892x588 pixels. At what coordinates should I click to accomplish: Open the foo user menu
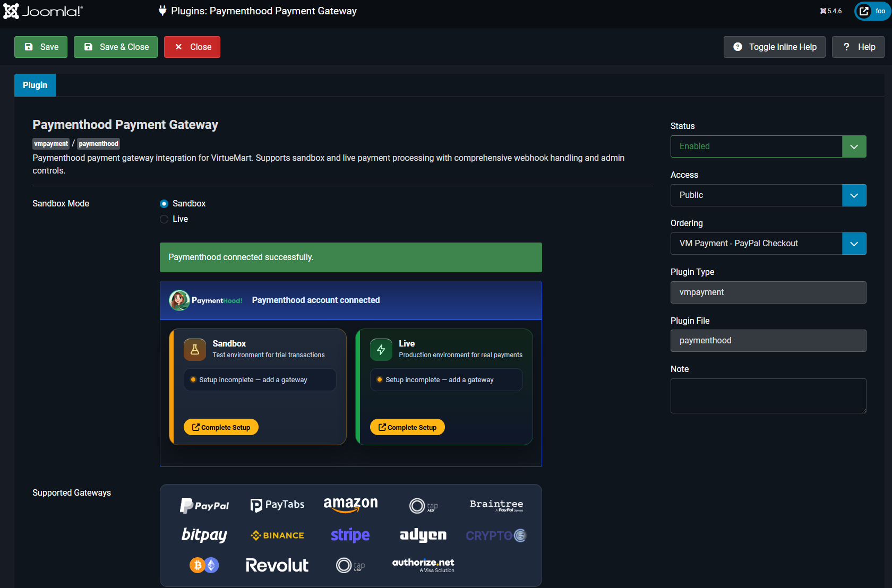[x=873, y=11]
